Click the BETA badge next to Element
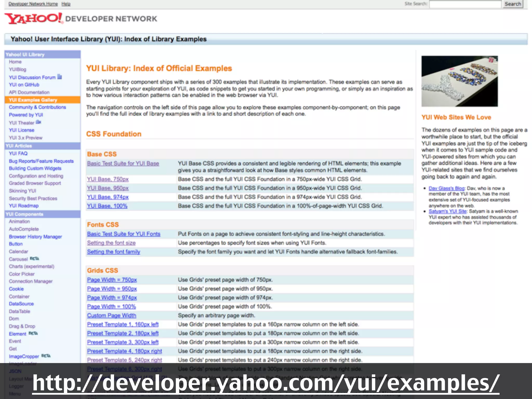532x399 pixels. pyautogui.click(x=33, y=333)
